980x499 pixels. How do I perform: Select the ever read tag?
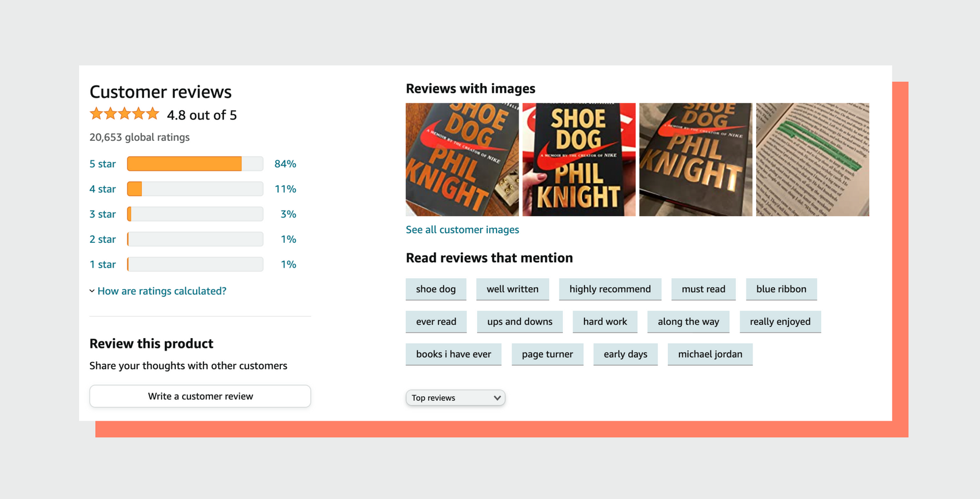tap(436, 322)
